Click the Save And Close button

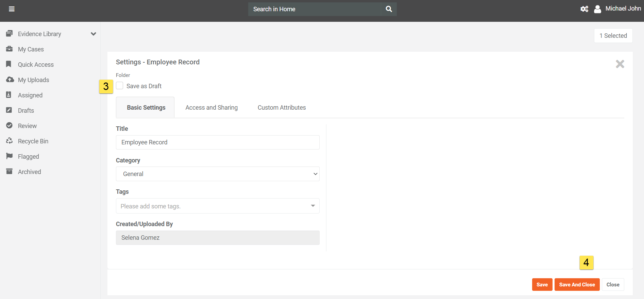pos(577,285)
